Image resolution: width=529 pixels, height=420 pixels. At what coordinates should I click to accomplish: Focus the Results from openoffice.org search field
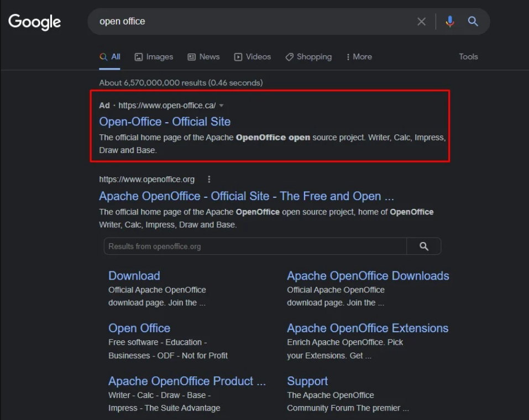click(255, 246)
